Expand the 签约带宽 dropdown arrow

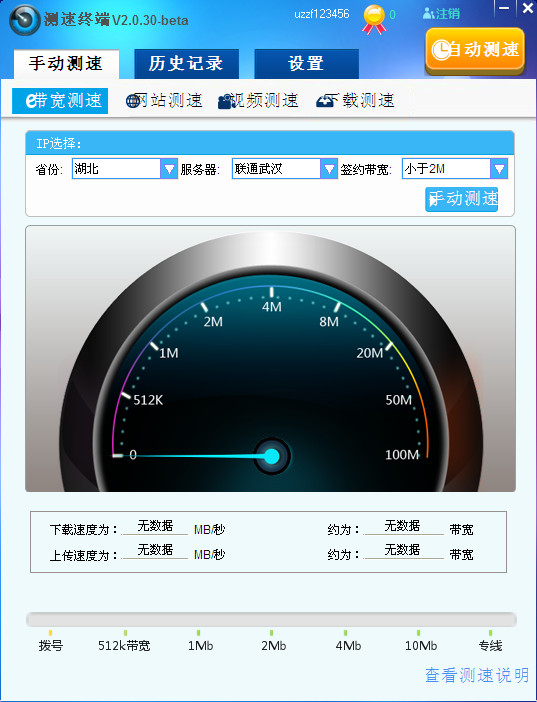tap(499, 169)
